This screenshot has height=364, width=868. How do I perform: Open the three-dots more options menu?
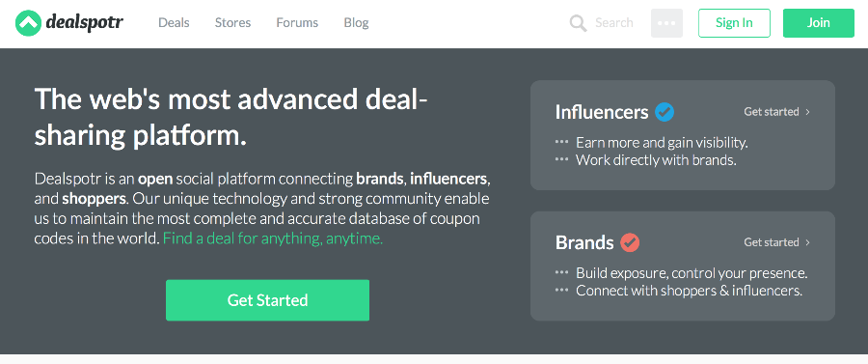pyautogui.click(x=666, y=23)
